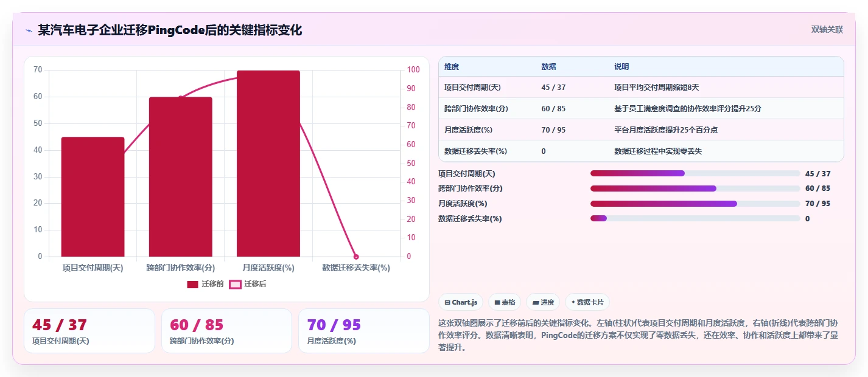Image resolution: width=868 pixels, height=377 pixels.
Task: Click the left axis value 70
Action: point(38,70)
